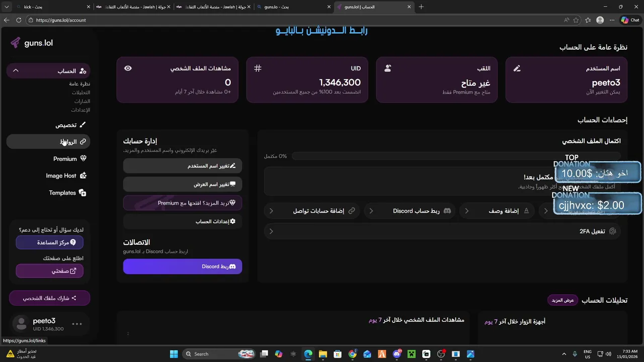
Task: Click the Discord icon in purple connect button
Action: 232,266
